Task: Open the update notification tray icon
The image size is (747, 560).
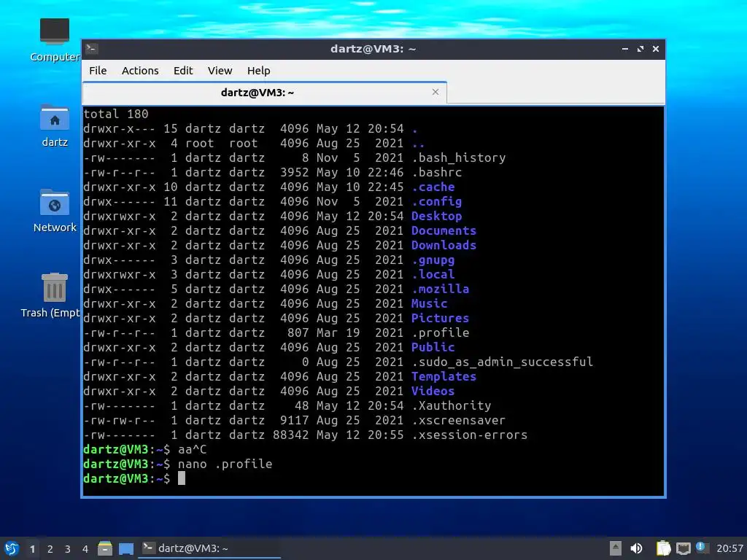Action: pyautogui.click(x=701, y=548)
